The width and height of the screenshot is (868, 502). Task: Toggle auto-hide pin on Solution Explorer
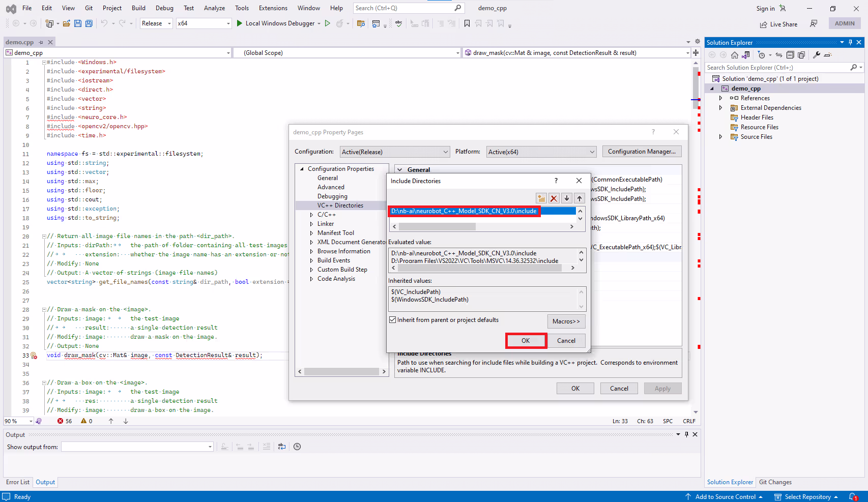850,42
